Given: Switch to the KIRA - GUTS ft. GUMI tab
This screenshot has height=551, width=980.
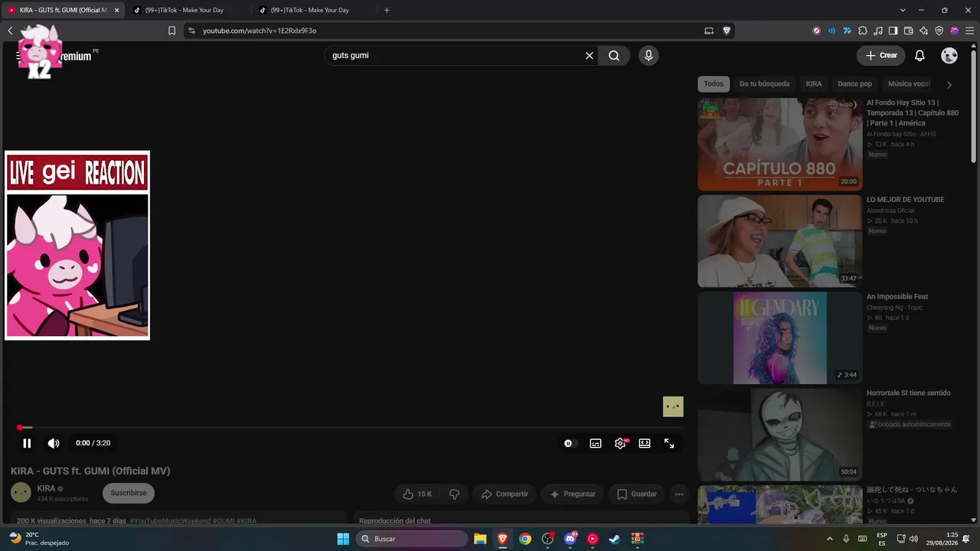Looking at the screenshot, I should pyautogui.click(x=63, y=10).
